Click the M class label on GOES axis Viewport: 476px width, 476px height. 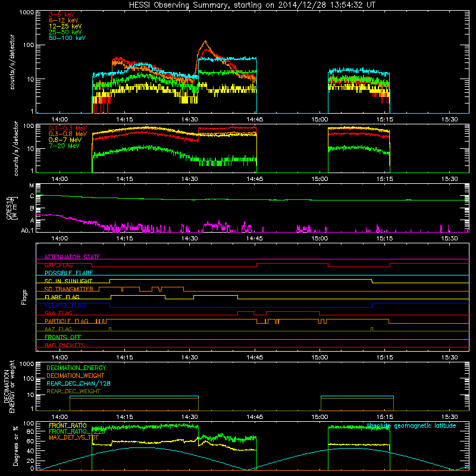coord(32,186)
